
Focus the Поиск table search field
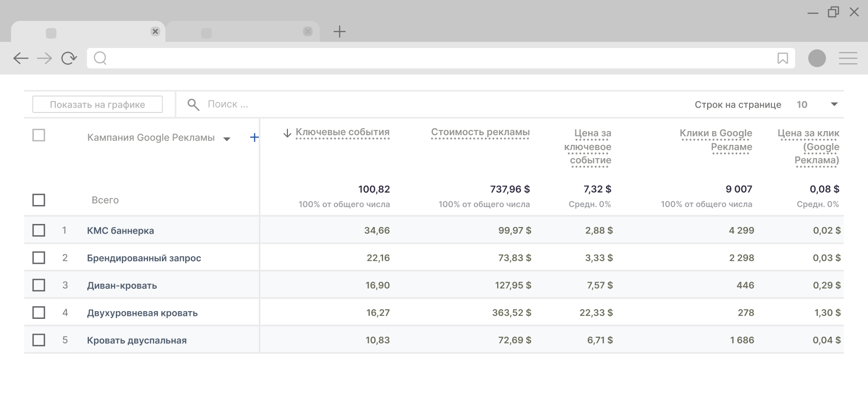[228, 104]
